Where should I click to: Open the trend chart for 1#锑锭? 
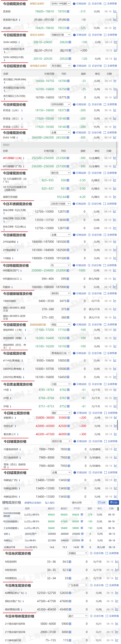115,258
